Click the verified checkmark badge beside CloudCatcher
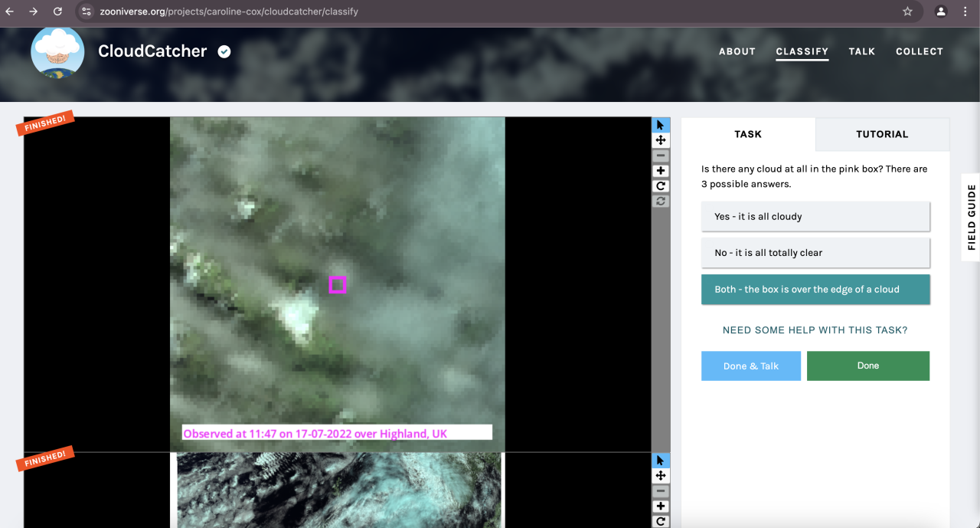 [x=224, y=51]
